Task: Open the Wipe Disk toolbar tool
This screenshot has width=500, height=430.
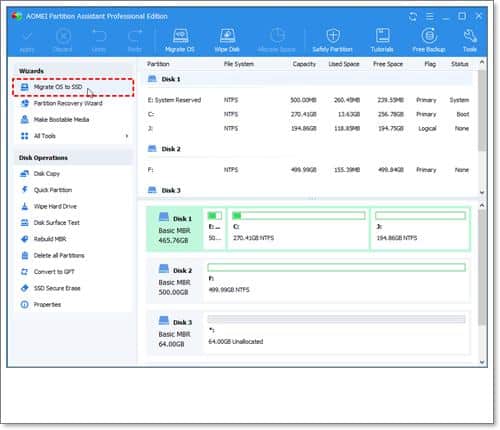Action: [227, 40]
